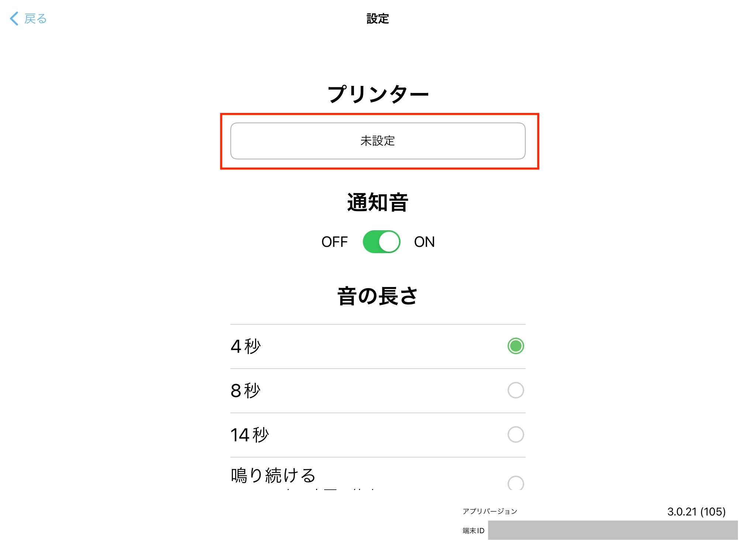
Task: Click the プリンター section heading
Action: [x=378, y=94]
